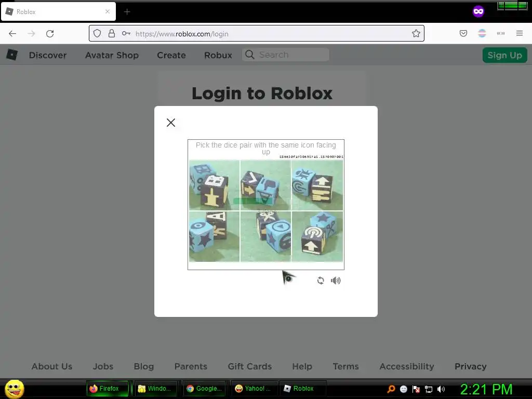The image size is (532, 399).
Task: Pick the bottom-left dice image
Action: (214, 236)
